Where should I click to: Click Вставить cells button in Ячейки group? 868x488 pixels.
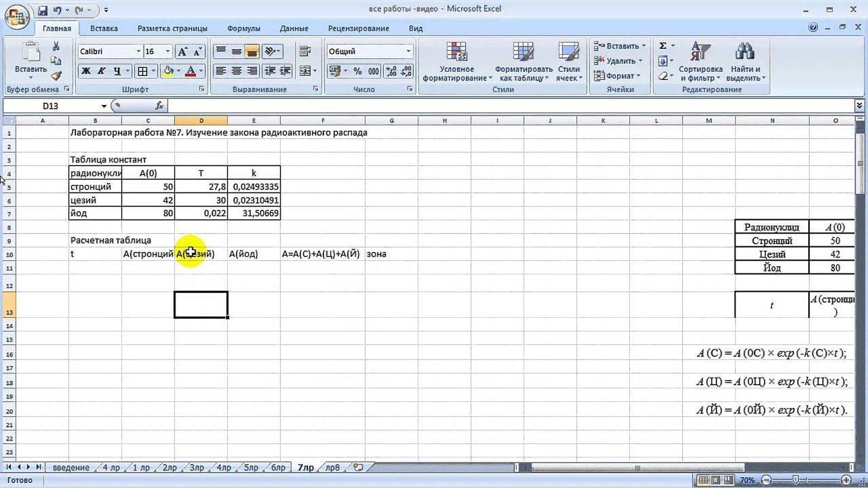click(620, 46)
